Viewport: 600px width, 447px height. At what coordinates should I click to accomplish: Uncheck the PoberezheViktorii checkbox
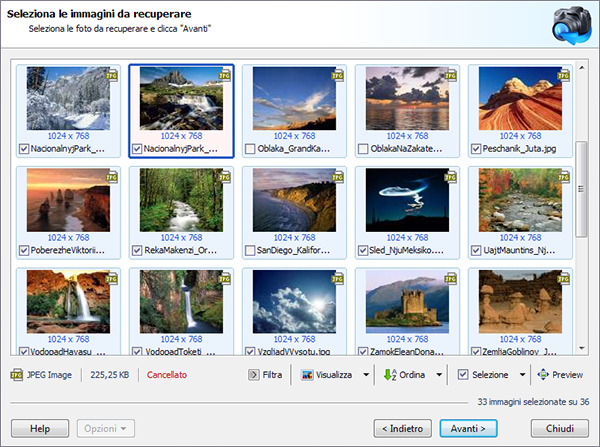24,250
